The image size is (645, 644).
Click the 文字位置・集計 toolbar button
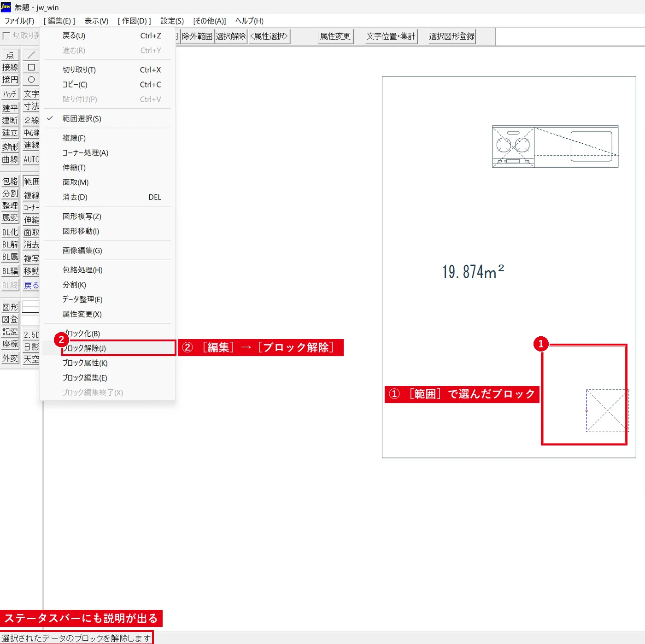[x=391, y=36]
